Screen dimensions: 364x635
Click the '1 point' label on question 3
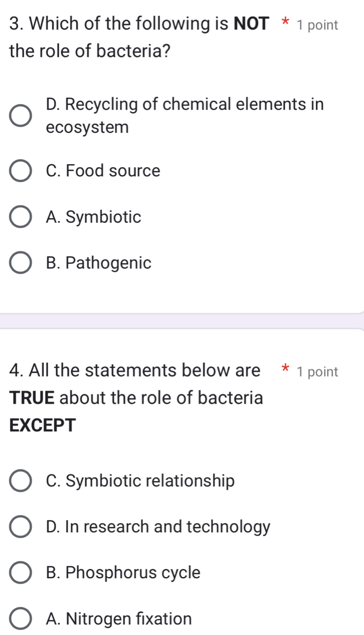coord(318,25)
